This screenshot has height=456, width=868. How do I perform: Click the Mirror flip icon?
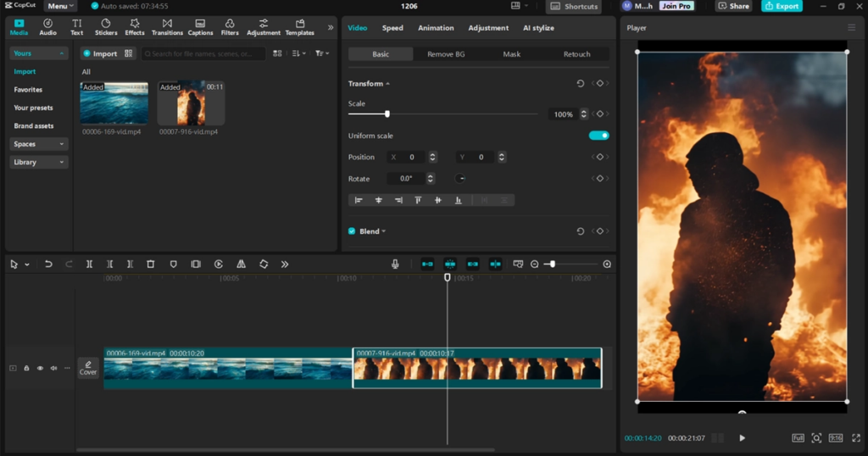pyautogui.click(x=241, y=264)
